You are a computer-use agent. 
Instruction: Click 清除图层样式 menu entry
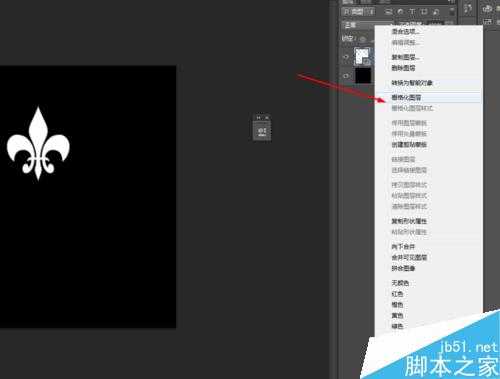tap(409, 207)
